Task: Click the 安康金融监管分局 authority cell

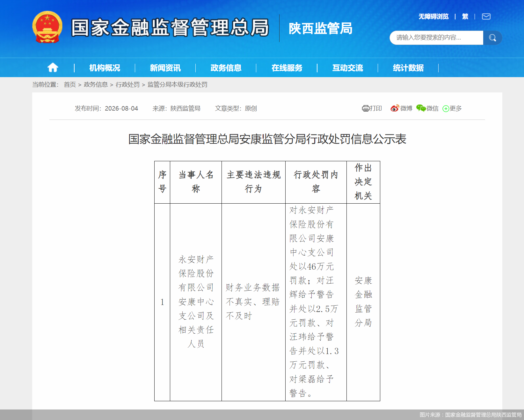Action: tap(363, 301)
